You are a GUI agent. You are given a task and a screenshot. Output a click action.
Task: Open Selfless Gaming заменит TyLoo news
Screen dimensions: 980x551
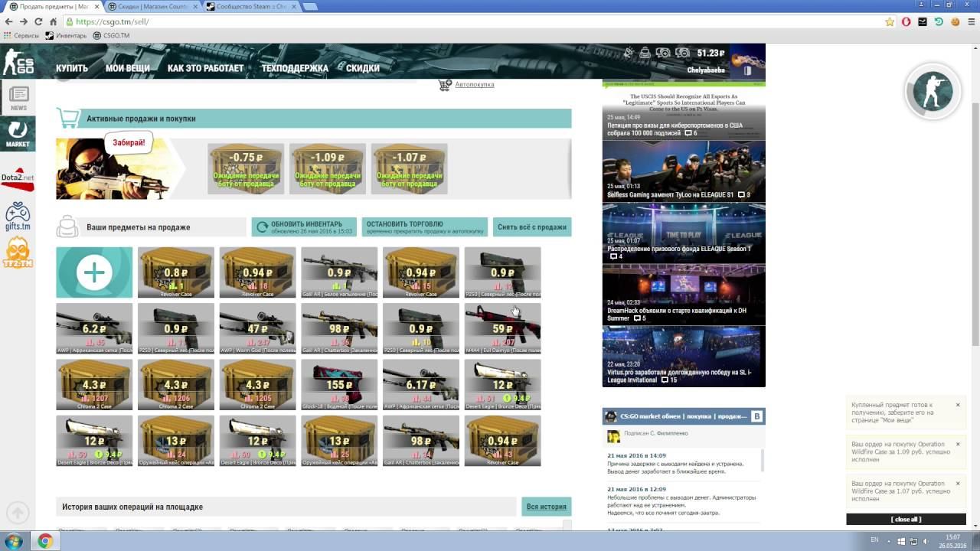pos(684,171)
